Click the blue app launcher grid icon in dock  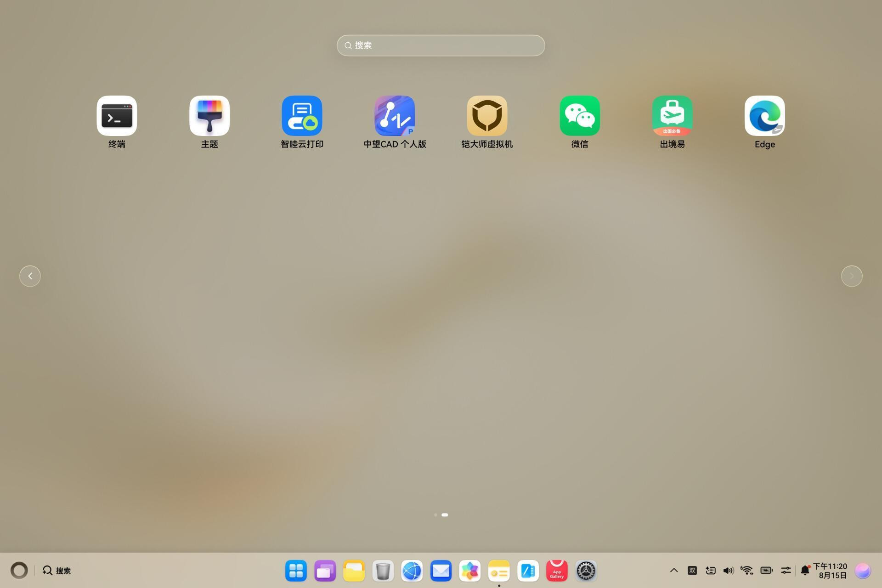click(x=296, y=571)
